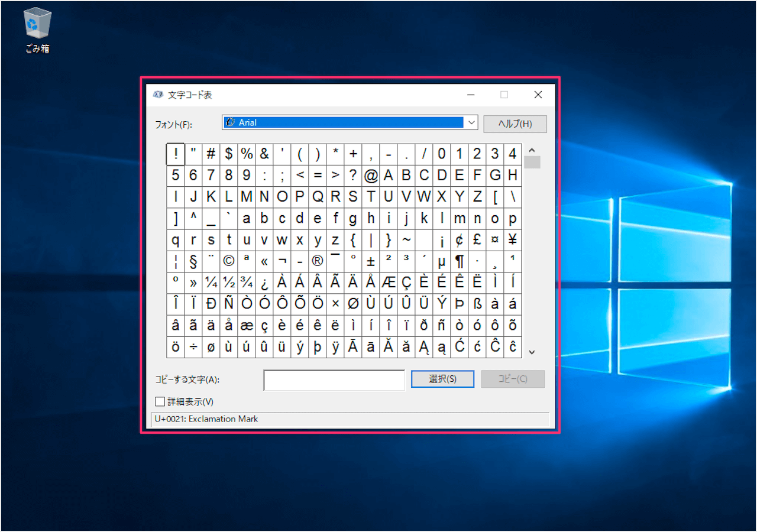Select the "§" section sign cell
Image resolution: width=757 pixels, height=532 pixels.
click(193, 261)
